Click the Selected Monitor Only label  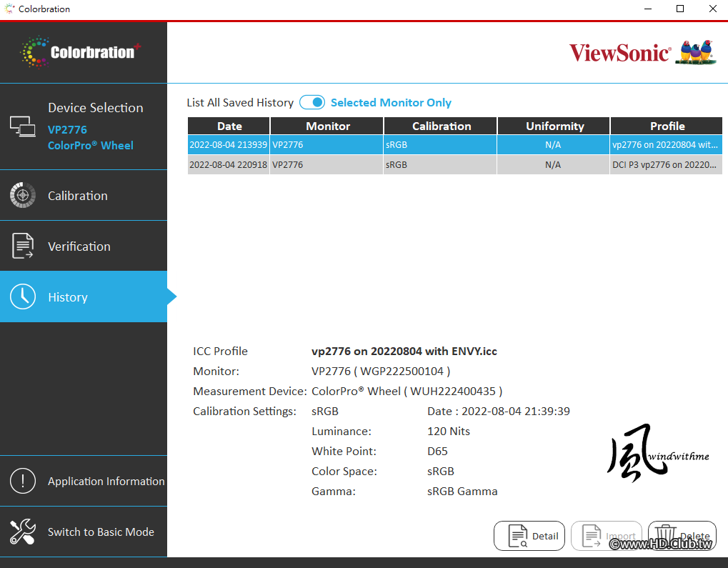point(391,102)
